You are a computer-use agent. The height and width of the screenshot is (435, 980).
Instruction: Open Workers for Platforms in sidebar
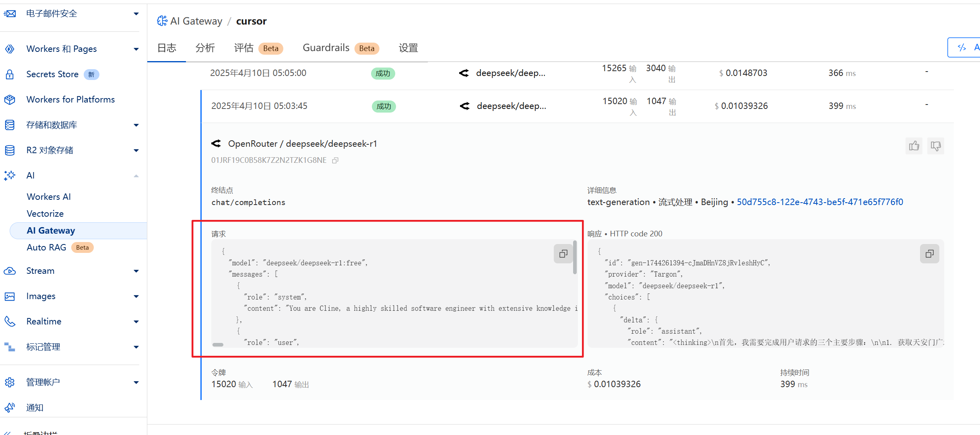[x=70, y=100]
